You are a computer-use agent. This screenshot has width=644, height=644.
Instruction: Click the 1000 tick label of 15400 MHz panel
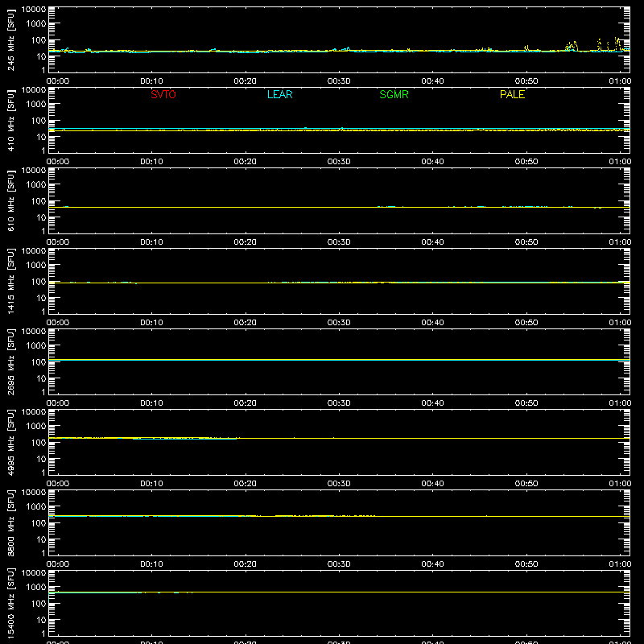36,588
